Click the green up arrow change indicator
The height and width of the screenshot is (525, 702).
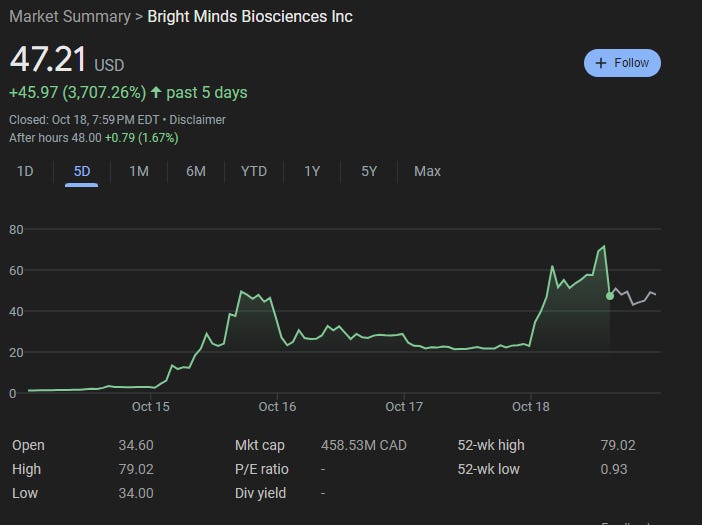point(156,92)
